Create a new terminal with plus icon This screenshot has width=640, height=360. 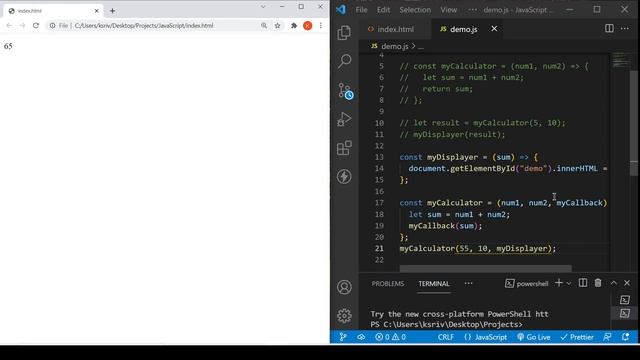point(558,283)
